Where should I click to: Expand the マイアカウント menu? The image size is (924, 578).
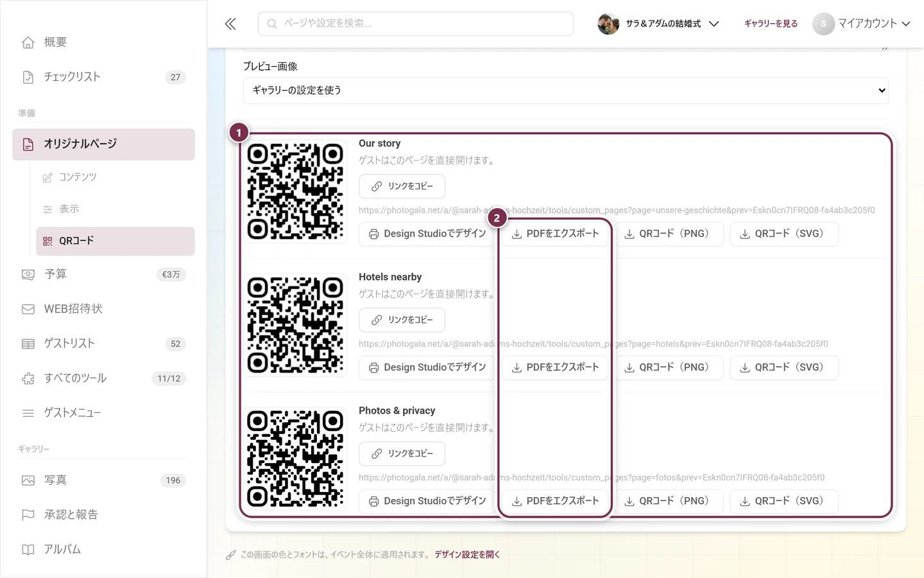(x=862, y=24)
